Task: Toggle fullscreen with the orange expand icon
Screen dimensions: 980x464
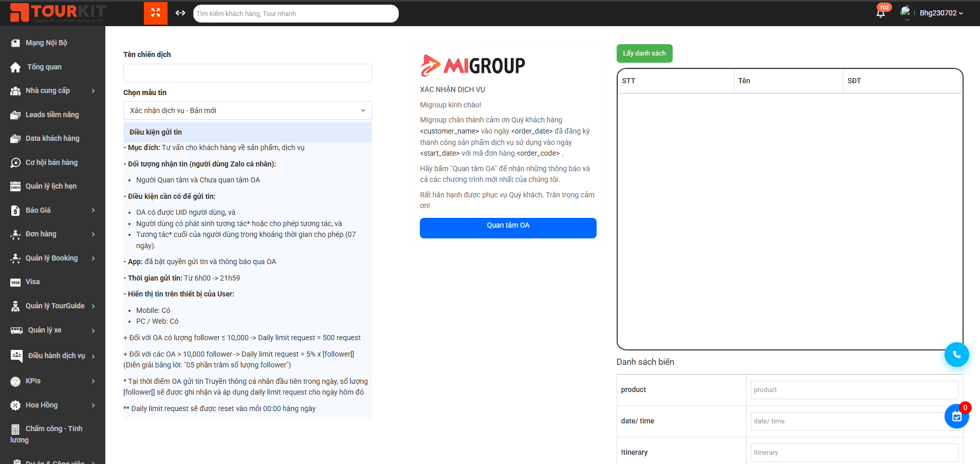Action: [x=156, y=13]
